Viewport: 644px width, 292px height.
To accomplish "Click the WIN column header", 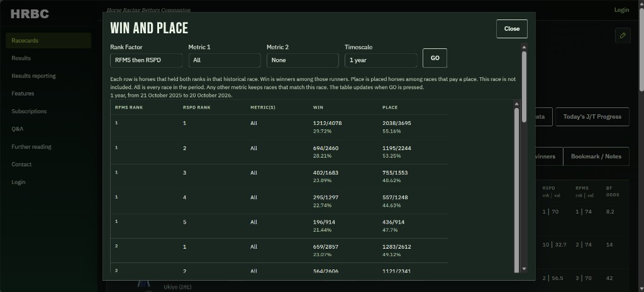I will click(318, 107).
